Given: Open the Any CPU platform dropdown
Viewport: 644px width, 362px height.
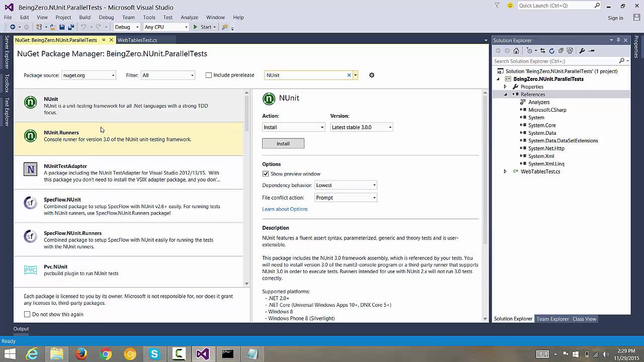Looking at the screenshot, I should [166, 27].
